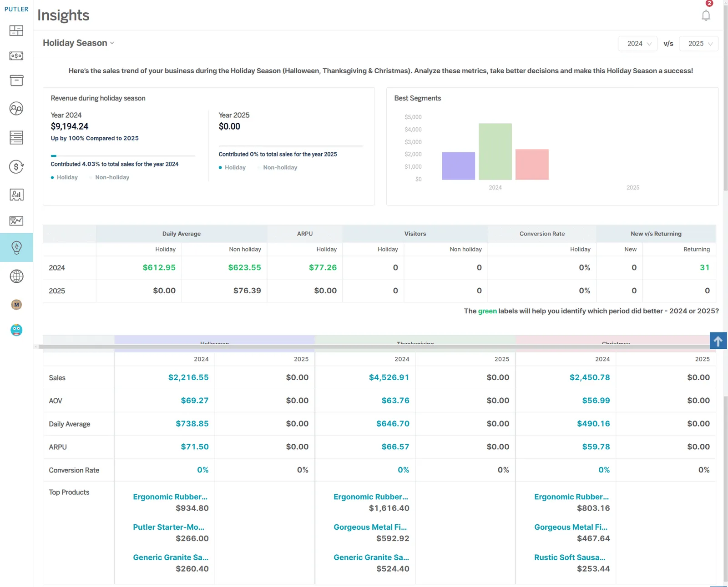This screenshot has height=587, width=728.
Task: Open the Transactions list icon in sidebar
Action: [x=16, y=137]
